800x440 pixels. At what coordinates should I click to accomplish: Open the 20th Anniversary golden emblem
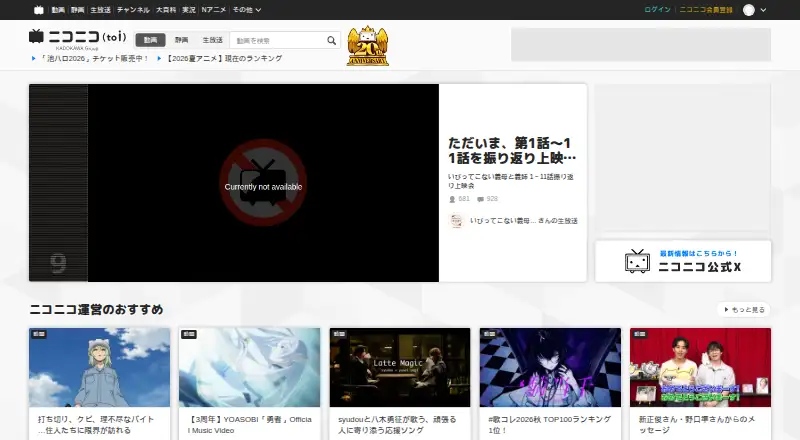(368, 46)
